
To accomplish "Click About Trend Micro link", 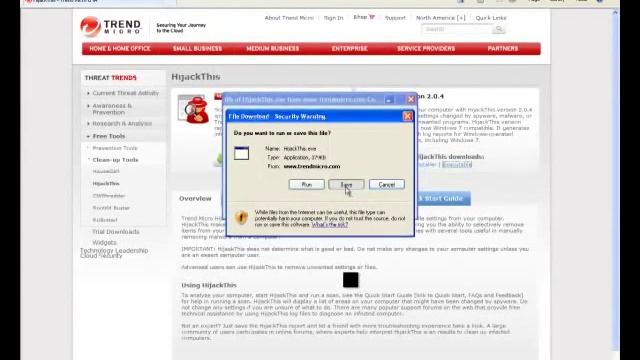I will click(289, 18).
